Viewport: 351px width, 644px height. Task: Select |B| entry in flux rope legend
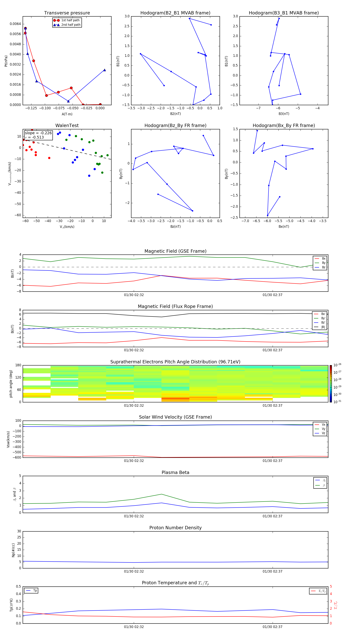click(x=320, y=327)
